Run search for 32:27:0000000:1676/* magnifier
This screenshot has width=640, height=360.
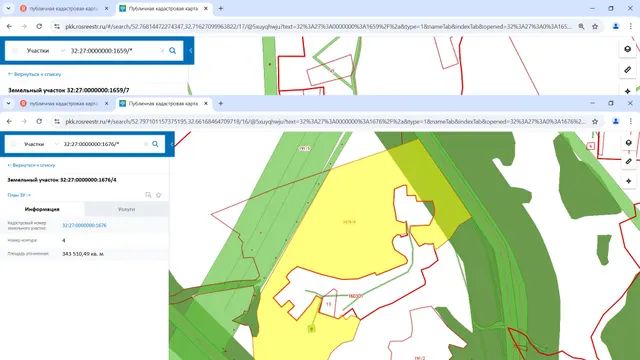155,144
